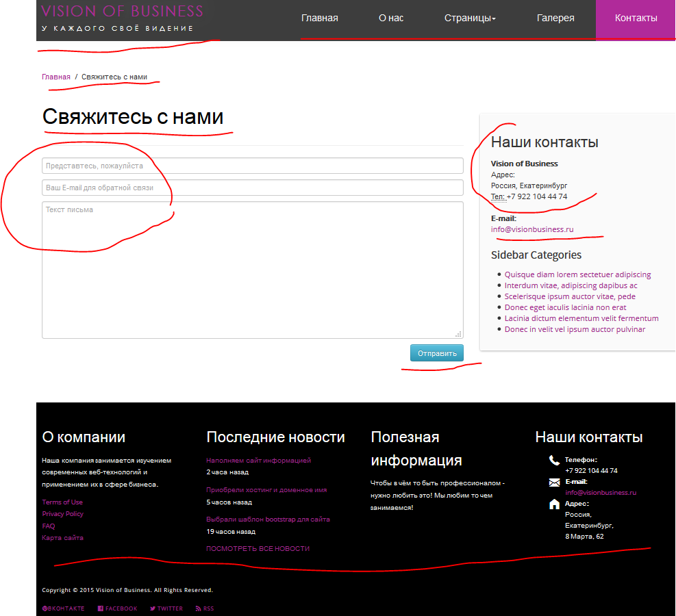
Task: Go to Главная in the breadcrumb
Action: click(56, 77)
